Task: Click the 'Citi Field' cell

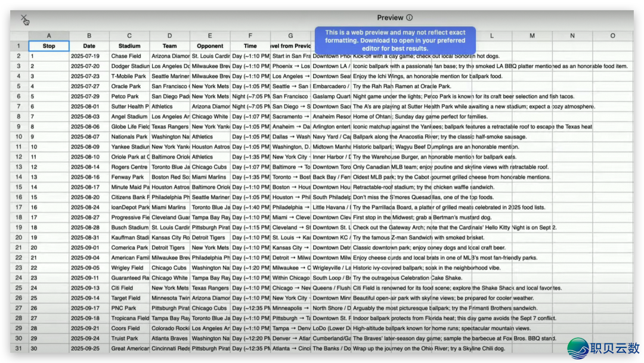Action: click(129, 288)
